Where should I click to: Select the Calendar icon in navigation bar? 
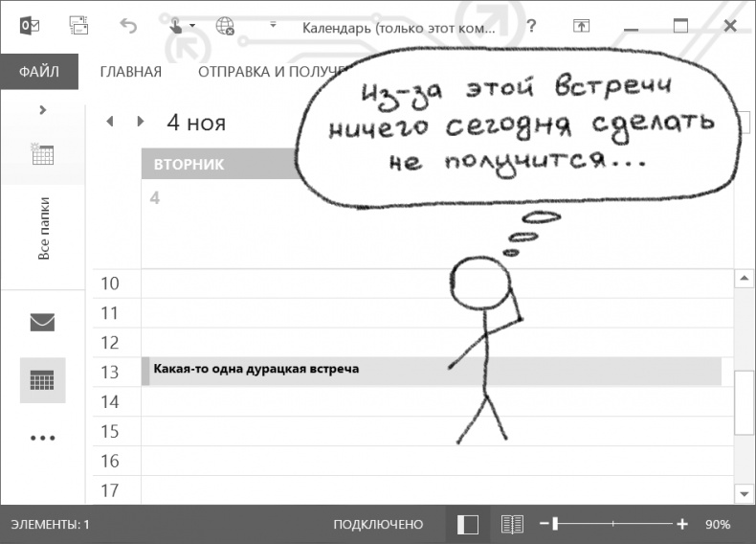tap(42, 380)
